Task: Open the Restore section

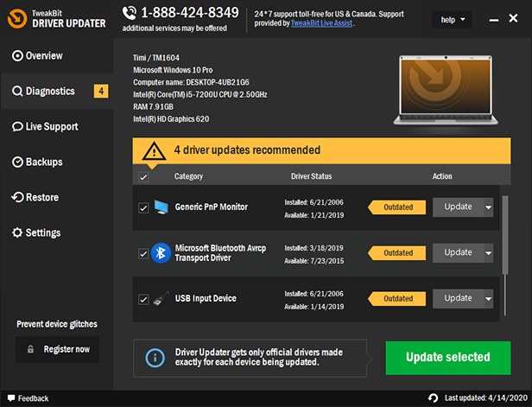Action: [57, 197]
